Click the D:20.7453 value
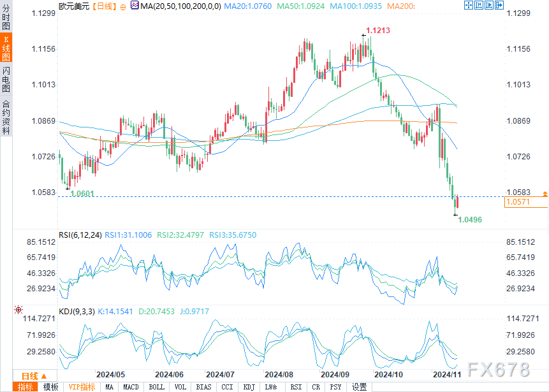 [x=156, y=312]
